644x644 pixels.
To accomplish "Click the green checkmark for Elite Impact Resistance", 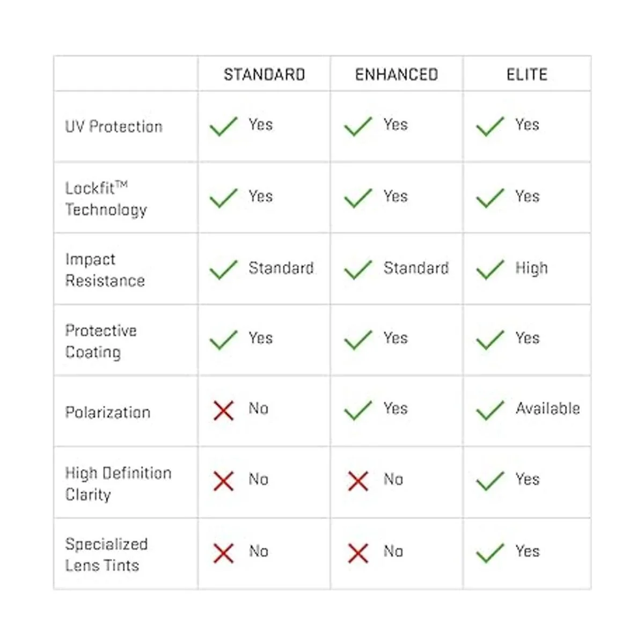I will click(490, 269).
